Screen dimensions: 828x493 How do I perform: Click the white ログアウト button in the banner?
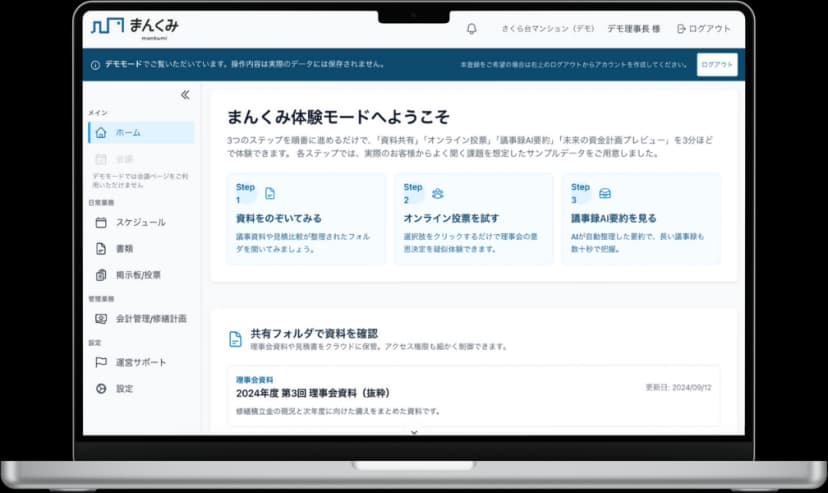point(717,65)
